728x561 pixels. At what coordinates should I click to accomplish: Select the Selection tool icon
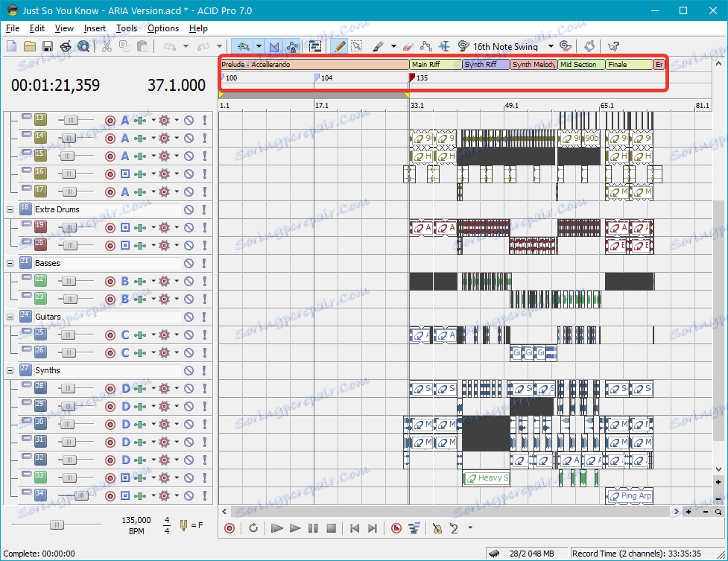point(357,46)
